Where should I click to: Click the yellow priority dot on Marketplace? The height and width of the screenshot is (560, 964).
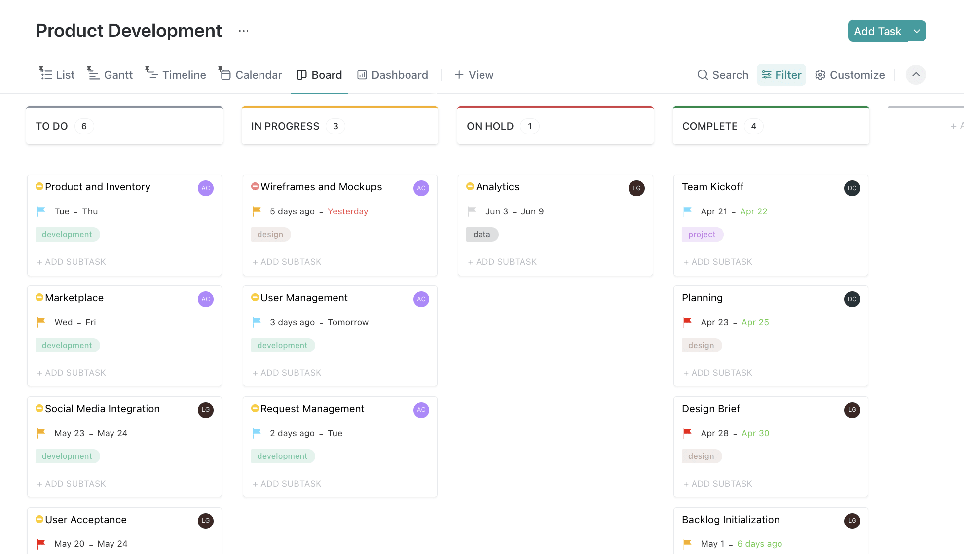pyautogui.click(x=38, y=297)
